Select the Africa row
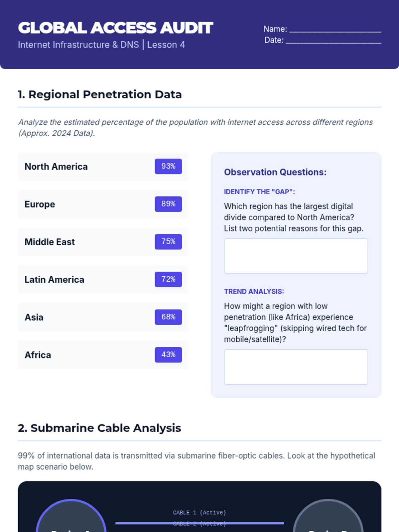This screenshot has height=532, width=399. (x=103, y=355)
